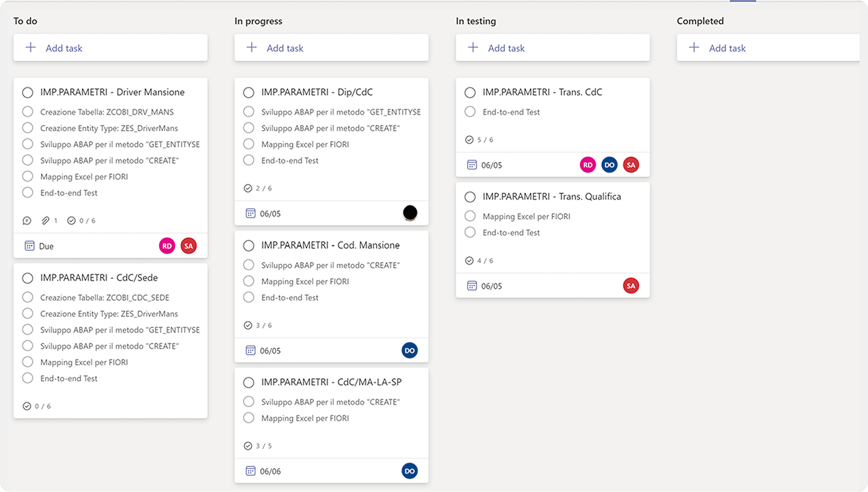868x492 pixels.
Task: Check Creazione Tabella: ZCOBI_CDC_SEDE item
Action: (28, 297)
